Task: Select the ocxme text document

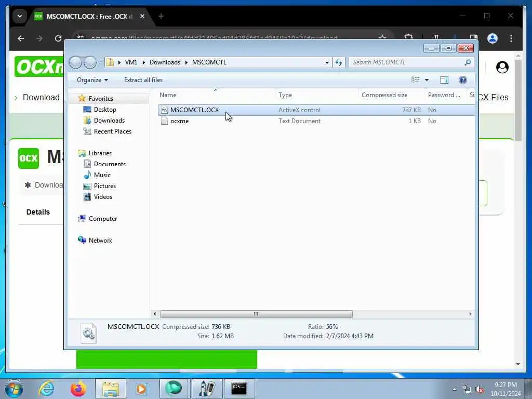Action: click(x=316, y=121)
